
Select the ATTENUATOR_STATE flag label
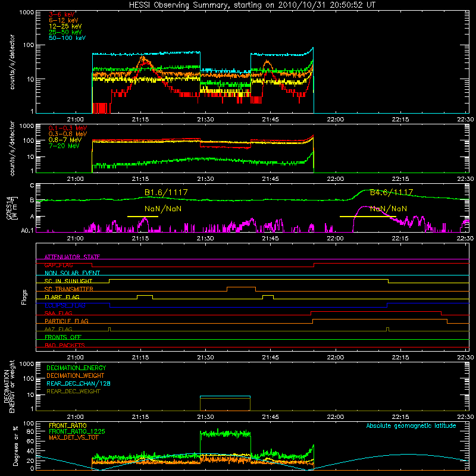(72, 257)
